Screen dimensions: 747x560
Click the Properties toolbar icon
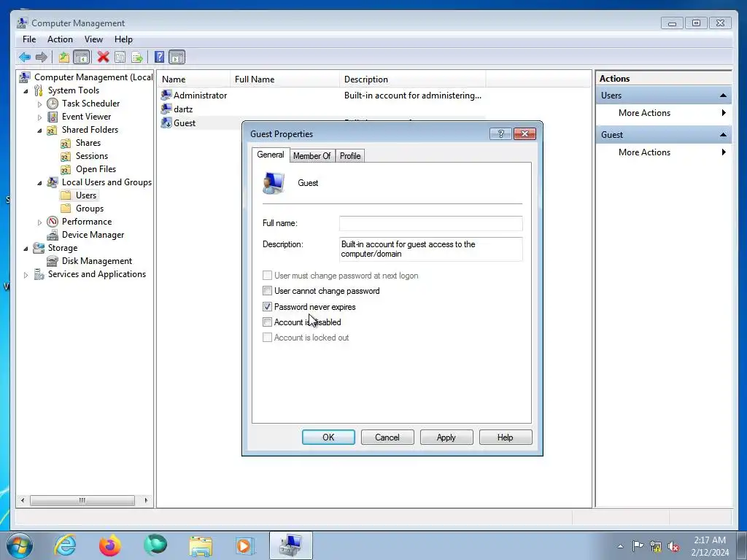pyautogui.click(x=120, y=58)
